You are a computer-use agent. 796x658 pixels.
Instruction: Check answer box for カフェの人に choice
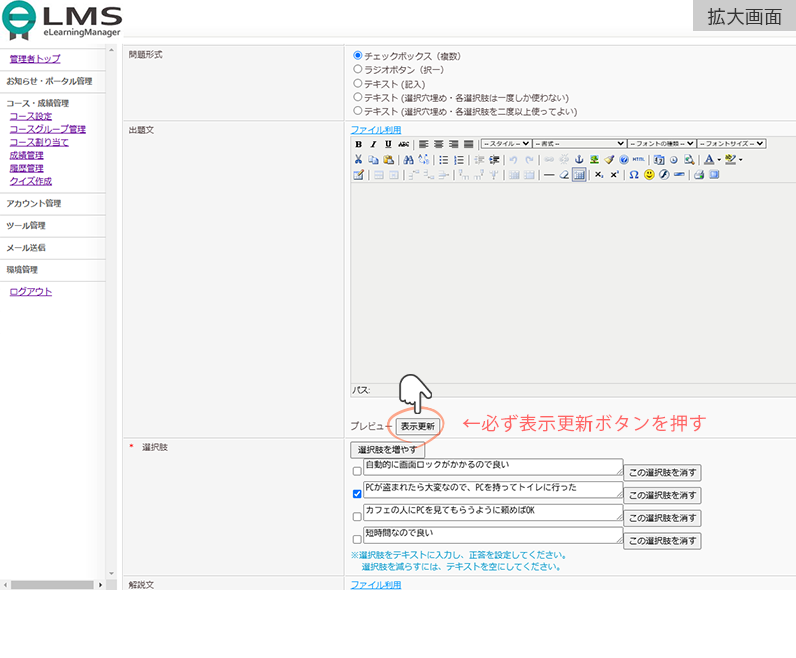click(x=357, y=516)
